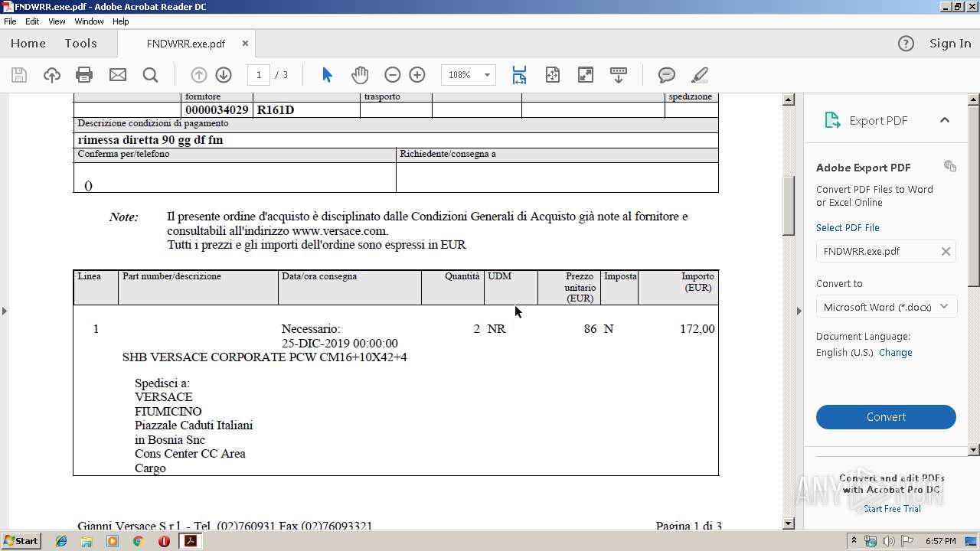Click the document vertical scrollbar thumb
This screenshot has height=551, width=980.
[789, 206]
